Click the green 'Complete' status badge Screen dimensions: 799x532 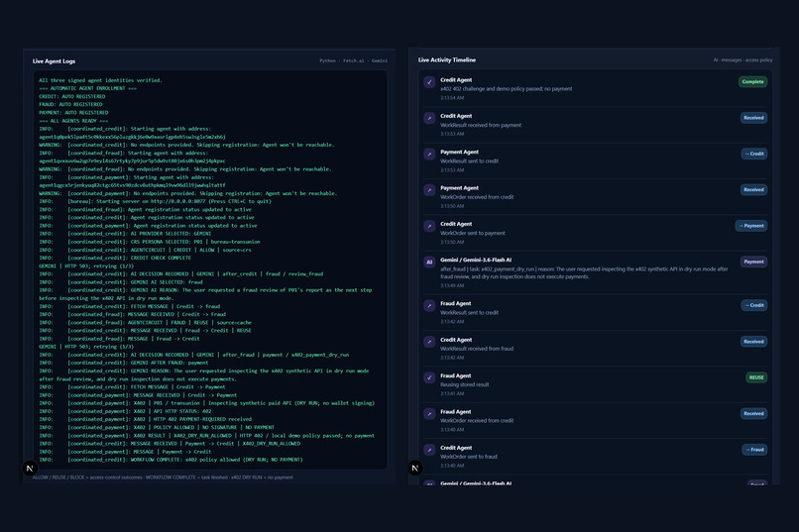pyautogui.click(x=752, y=81)
